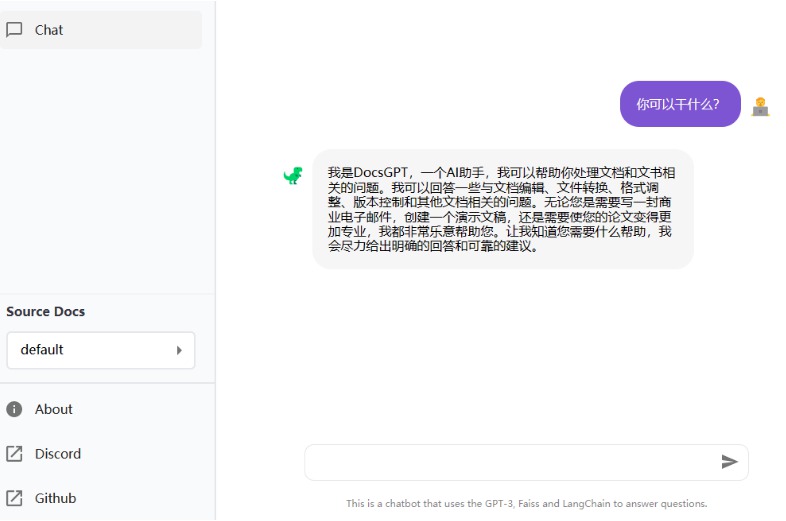Expand the default source docs dropdown

point(101,350)
